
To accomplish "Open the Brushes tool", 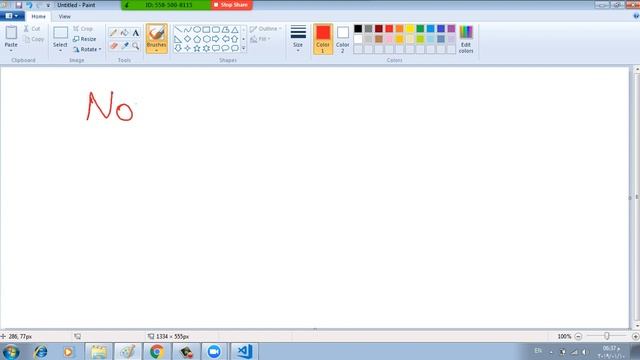I will 157,38.
